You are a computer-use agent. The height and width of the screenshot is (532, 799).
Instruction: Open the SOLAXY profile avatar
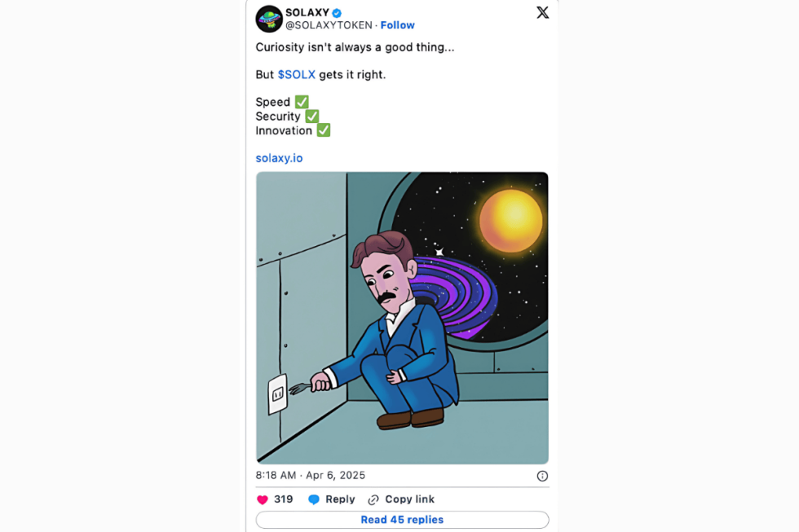click(269, 18)
